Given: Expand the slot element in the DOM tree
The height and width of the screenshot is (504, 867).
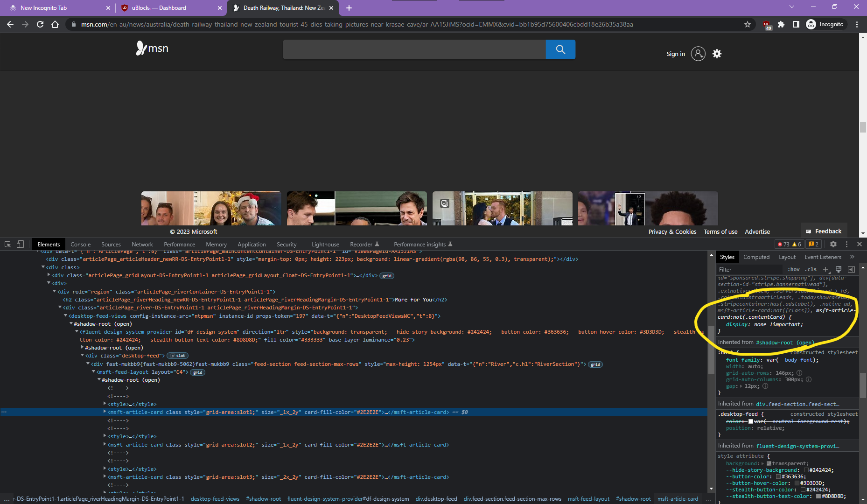Looking at the screenshot, I should pyautogui.click(x=178, y=355).
